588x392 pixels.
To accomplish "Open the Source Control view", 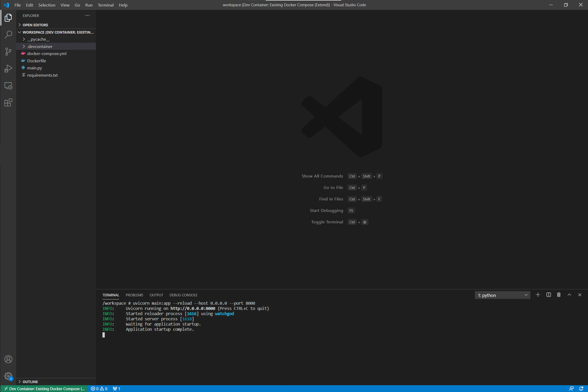I will (8, 52).
